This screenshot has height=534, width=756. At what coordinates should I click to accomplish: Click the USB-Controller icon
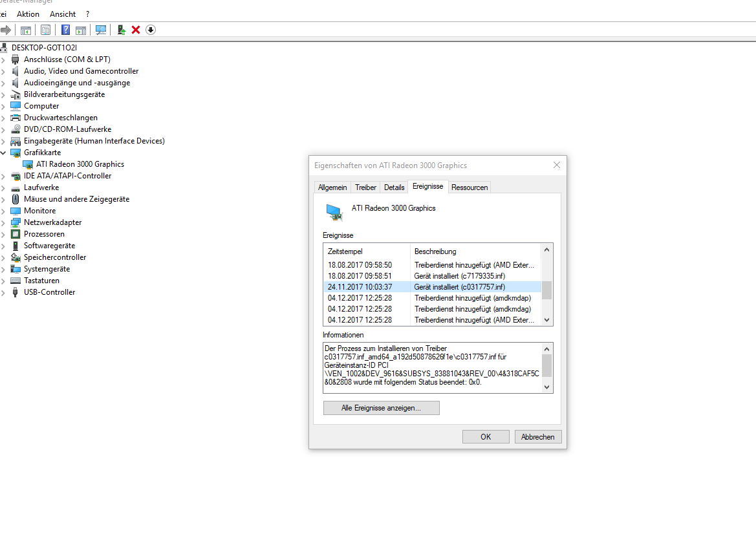click(x=16, y=292)
